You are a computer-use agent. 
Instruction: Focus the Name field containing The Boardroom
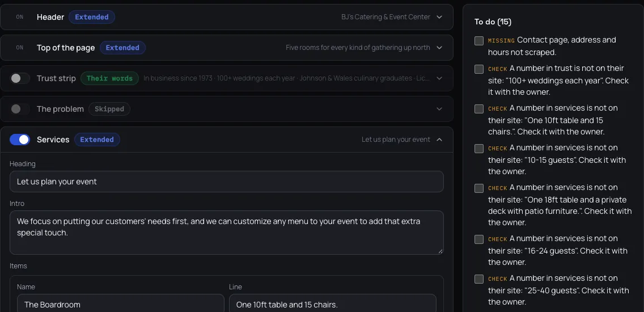(x=121, y=304)
